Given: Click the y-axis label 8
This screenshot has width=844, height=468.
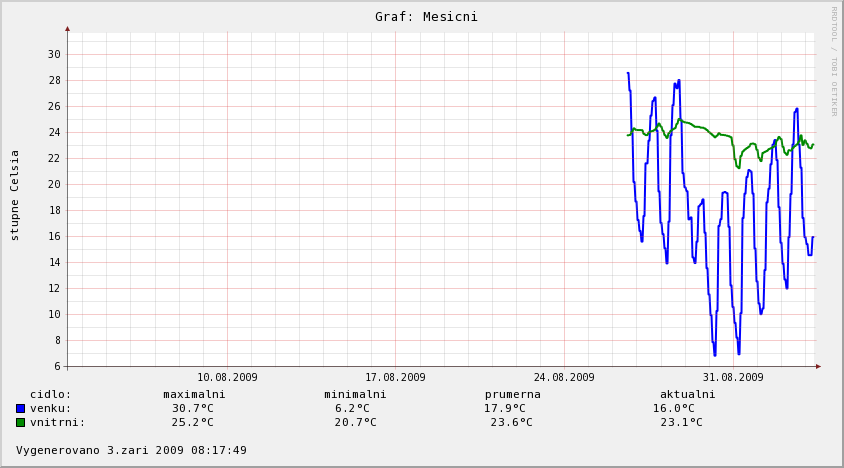Looking at the screenshot, I should click(58, 340).
